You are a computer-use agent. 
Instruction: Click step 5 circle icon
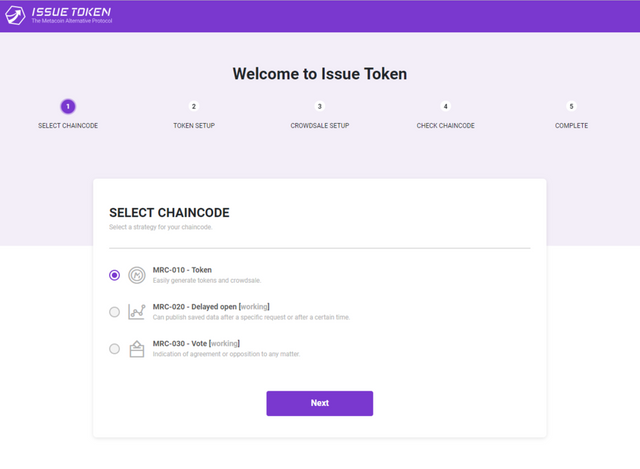click(x=572, y=106)
